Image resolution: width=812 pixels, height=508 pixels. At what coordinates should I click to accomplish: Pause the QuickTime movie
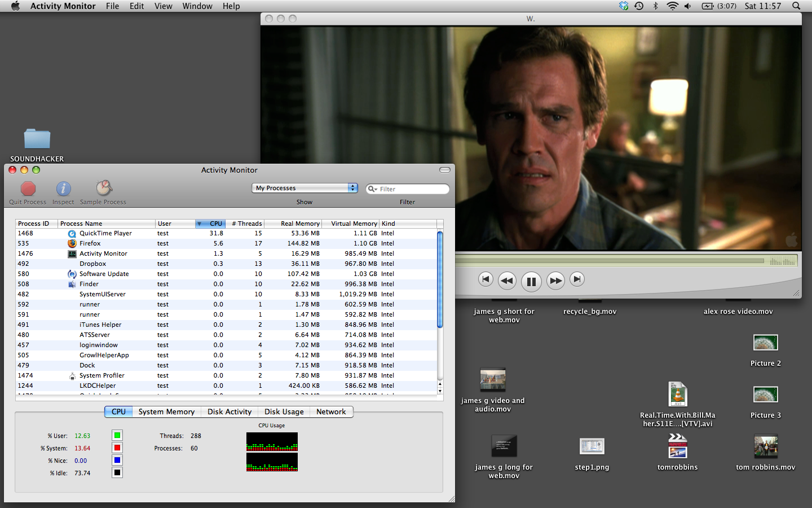click(531, 281)
